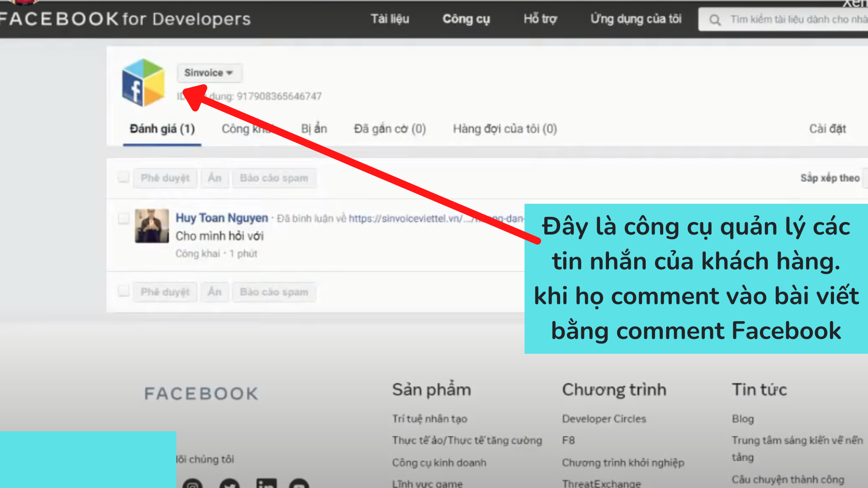Image resolution: width=868 pixels, height=488 pixels.
Task: Open Thực tế ảo/Thực tế tăng cường link
Action: click(x=467, y=441)
